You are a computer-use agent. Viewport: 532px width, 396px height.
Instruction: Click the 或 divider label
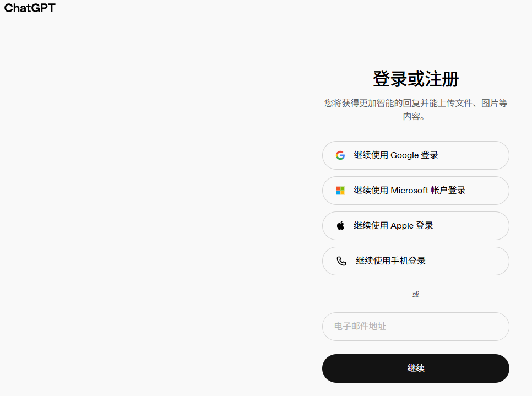(416, 294)
